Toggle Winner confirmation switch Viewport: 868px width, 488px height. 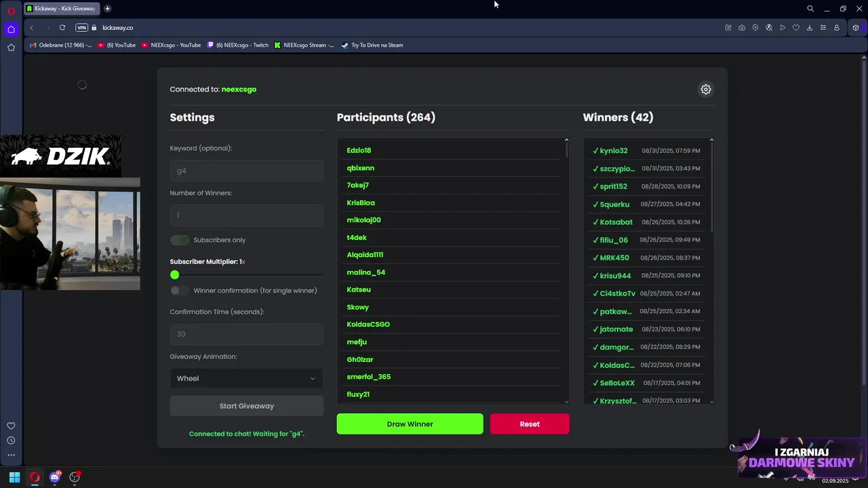coord(180,290)
